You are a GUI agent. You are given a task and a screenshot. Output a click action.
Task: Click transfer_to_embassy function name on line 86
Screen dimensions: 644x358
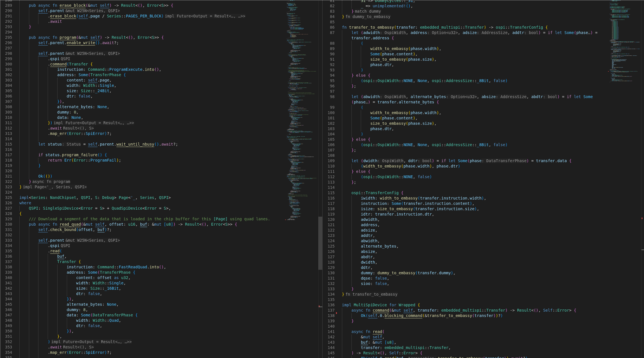click(371, 27)
